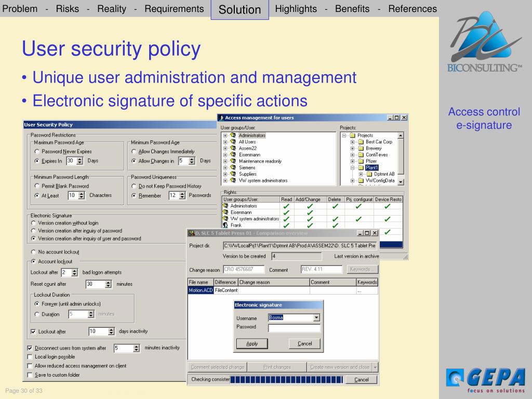Open the Requirements section tab
Screen dimensions: 532x399
(x=174, y=8)
